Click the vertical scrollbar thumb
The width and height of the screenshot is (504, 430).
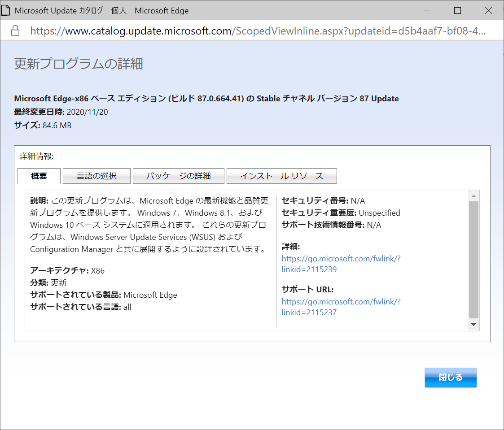473,260
